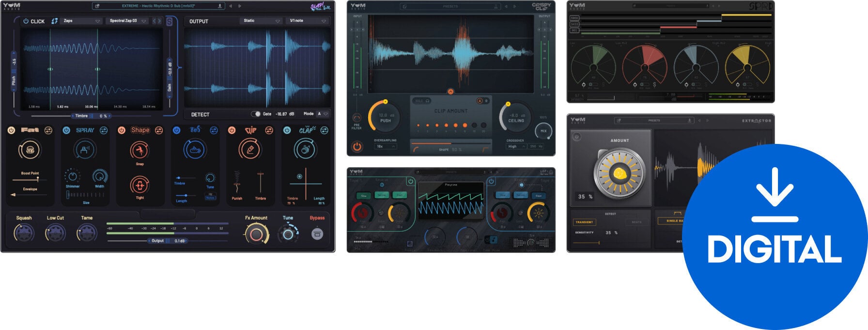Open Presets bar in Crispy Clip
This screenshot has width=868, height=330.
tap(450, 6)
